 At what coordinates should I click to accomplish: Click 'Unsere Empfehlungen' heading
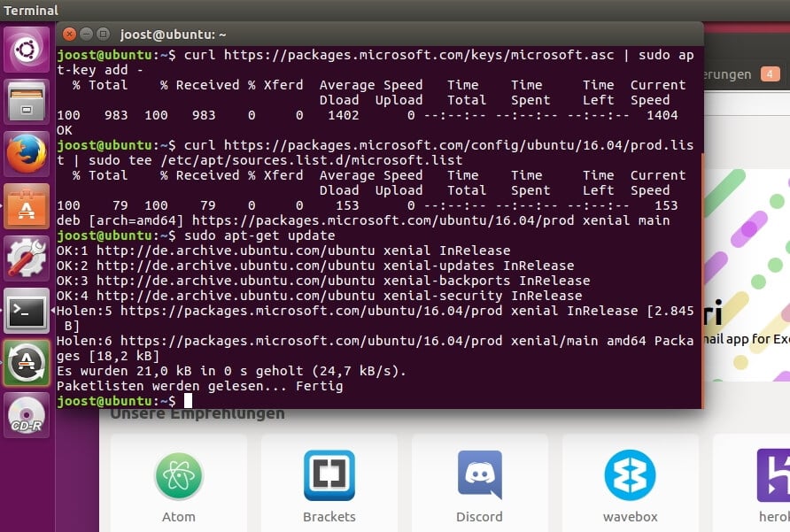click(197, 414)
